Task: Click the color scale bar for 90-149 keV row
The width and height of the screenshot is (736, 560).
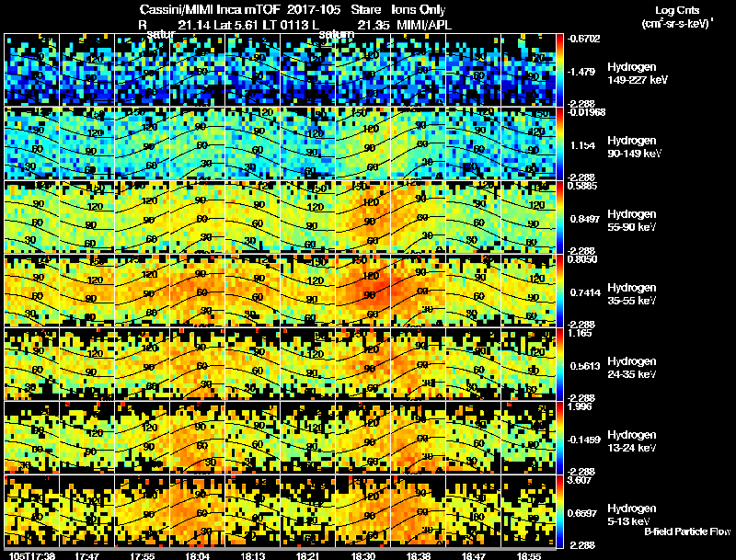Action: [x=559, y=143]
